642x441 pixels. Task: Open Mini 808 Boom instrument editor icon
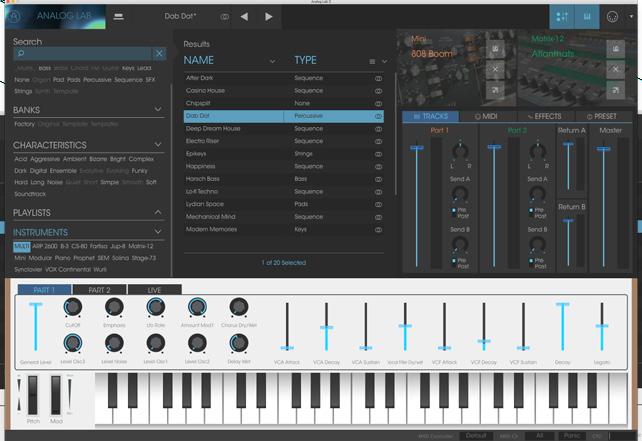(x=495, y=49)
